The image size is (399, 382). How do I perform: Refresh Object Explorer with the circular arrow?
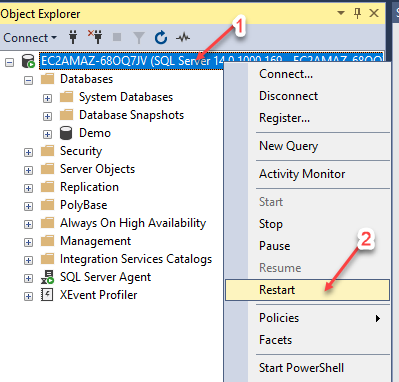click(161, 37)
